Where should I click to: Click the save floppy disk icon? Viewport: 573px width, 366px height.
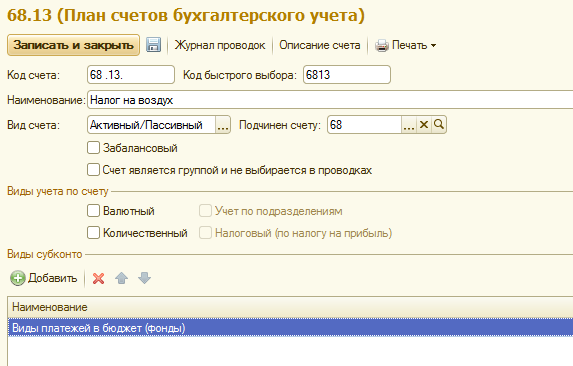click(153, 45)
